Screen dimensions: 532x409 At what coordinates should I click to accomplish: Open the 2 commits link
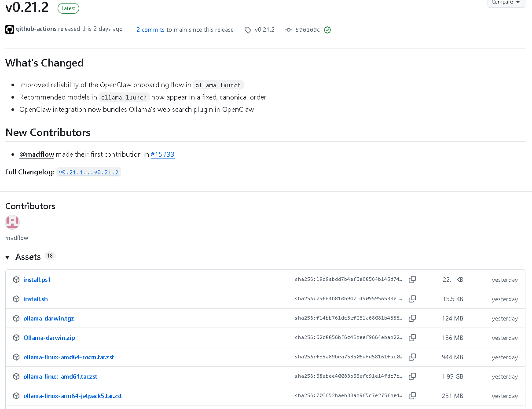coord(150,30)
